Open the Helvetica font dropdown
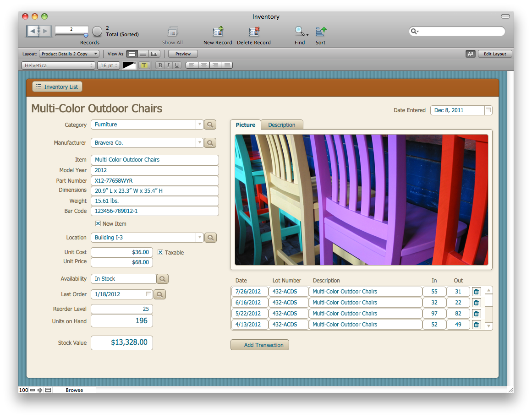Image resolution: width=532 pixels, height=418 pixels. coord(58,65)
